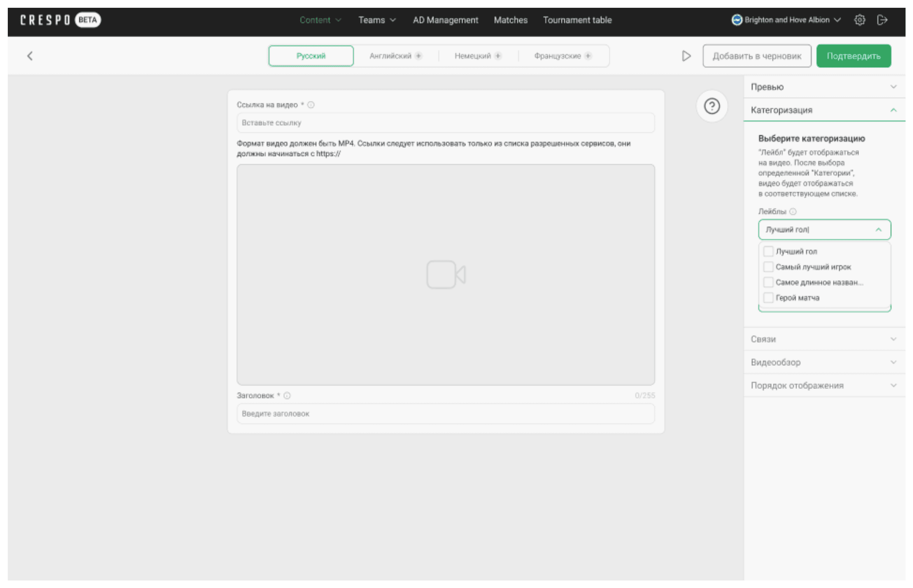
Task: Open the settings gear icon
Action: (859, 20)
